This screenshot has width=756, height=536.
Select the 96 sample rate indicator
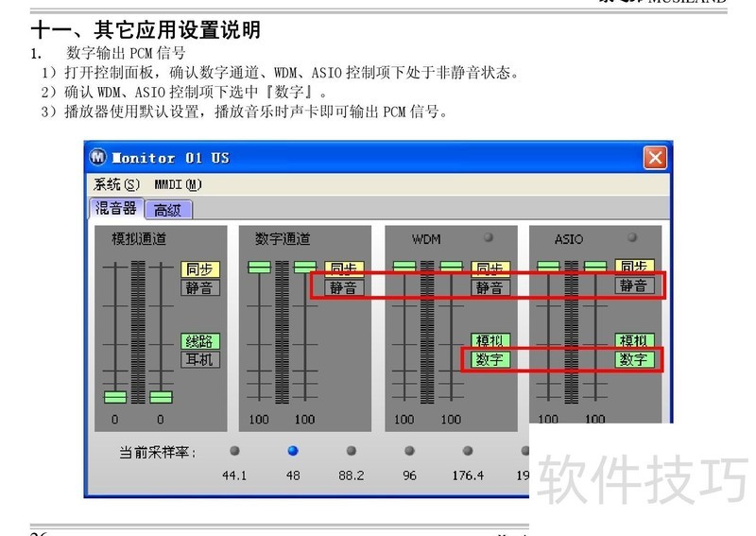pyautogui.click(x=409, y=451)
